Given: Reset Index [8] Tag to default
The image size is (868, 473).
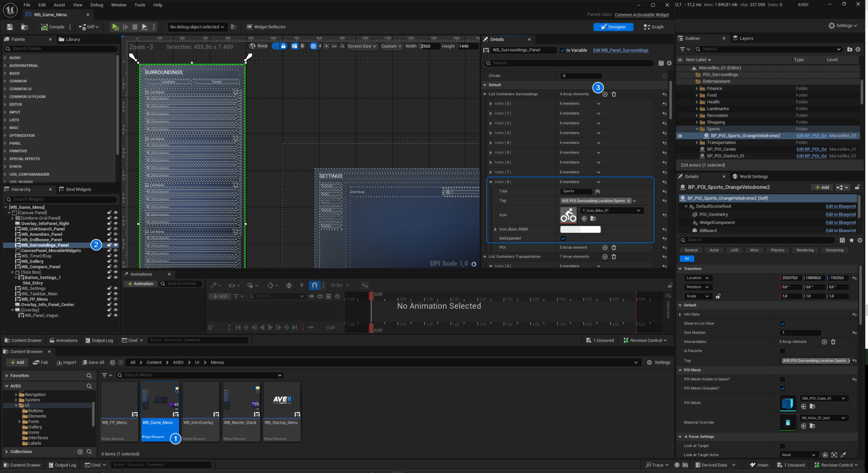Looking at the screenshot, I should 664,201.
